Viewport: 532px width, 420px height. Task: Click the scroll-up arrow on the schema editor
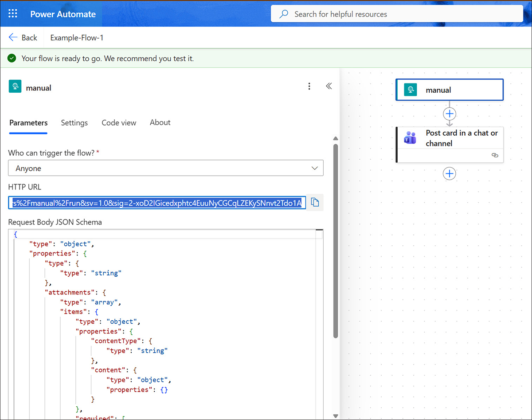pos(336,138)
